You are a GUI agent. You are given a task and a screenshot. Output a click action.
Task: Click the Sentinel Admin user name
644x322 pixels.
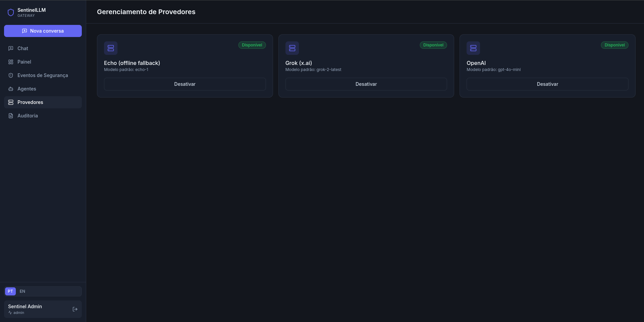[x=25, y=307]
